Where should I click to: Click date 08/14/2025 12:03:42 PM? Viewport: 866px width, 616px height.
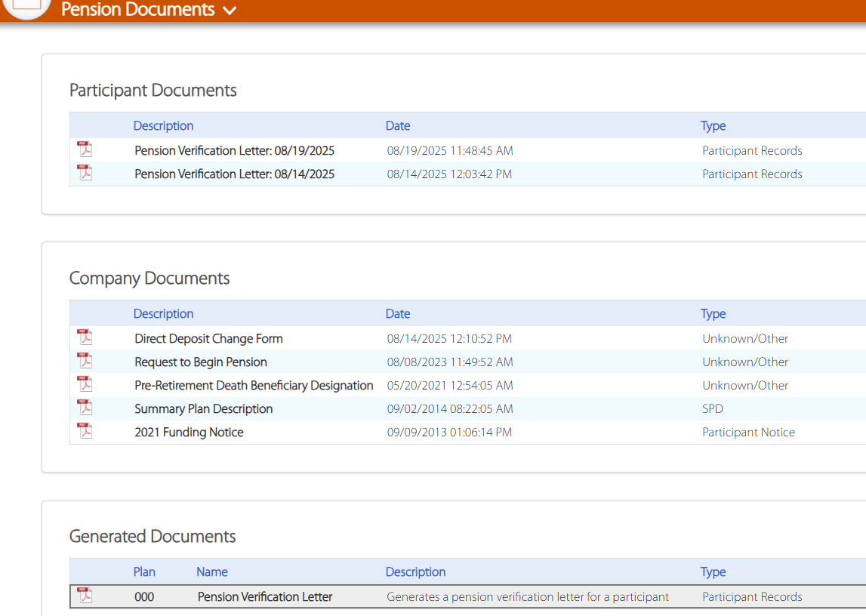[x=449, y=174]
